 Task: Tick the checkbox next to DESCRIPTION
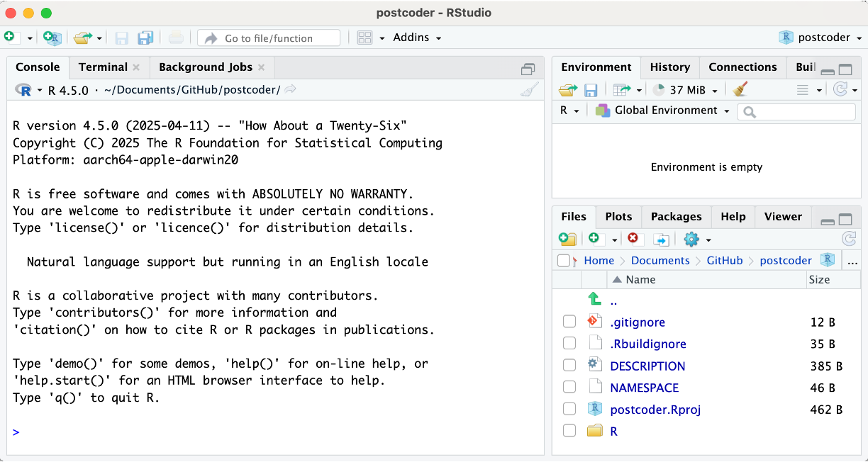(569, 366)
